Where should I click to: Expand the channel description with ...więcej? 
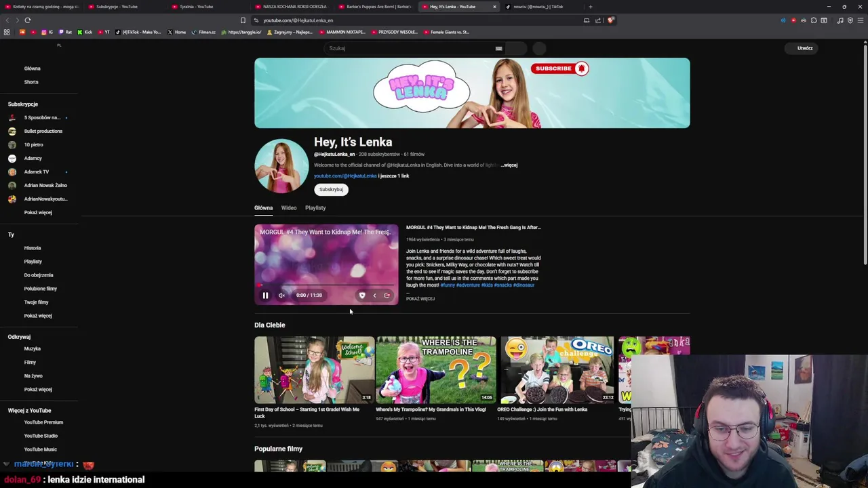(x=509, y=165)
